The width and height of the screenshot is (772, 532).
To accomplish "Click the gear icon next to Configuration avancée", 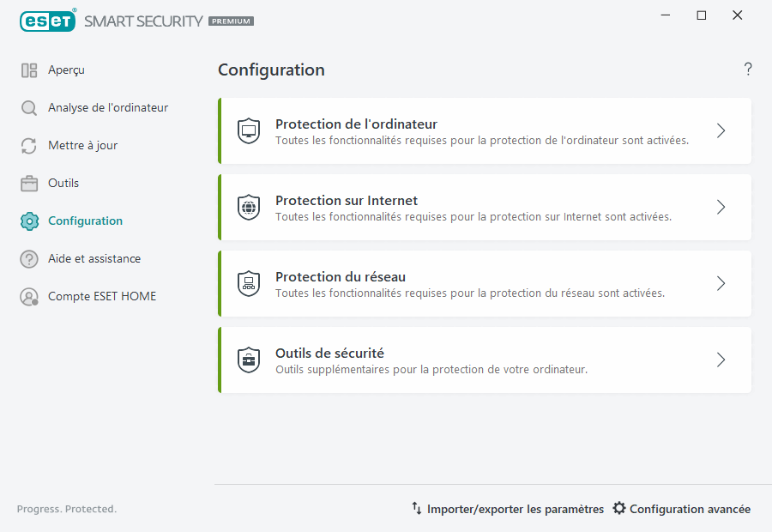I will pyautogui.click(x=619, y=508).
